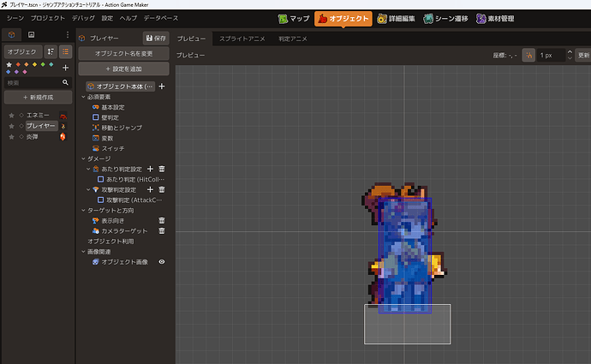
Task: Select あたり判定 (HitColl…) item
Action: pyautogui.click(x=131, y=179)
